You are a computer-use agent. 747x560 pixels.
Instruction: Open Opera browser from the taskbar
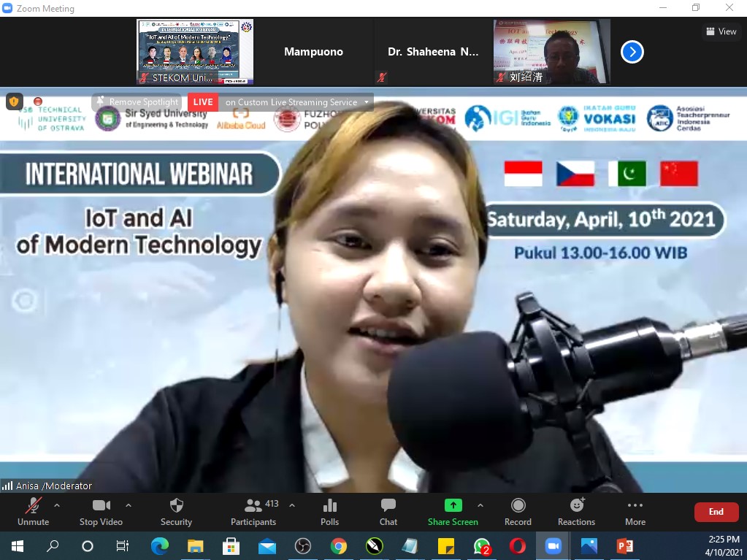tap(518, 545)
